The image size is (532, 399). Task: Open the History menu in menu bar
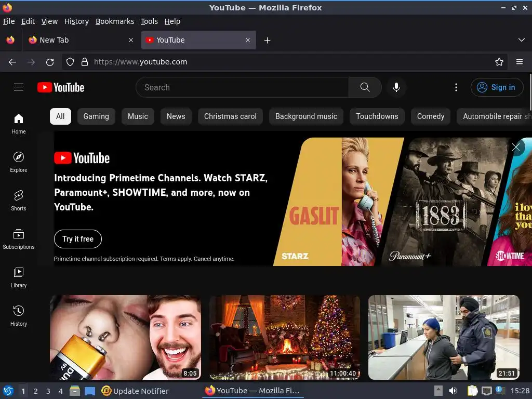pos(77,21)
